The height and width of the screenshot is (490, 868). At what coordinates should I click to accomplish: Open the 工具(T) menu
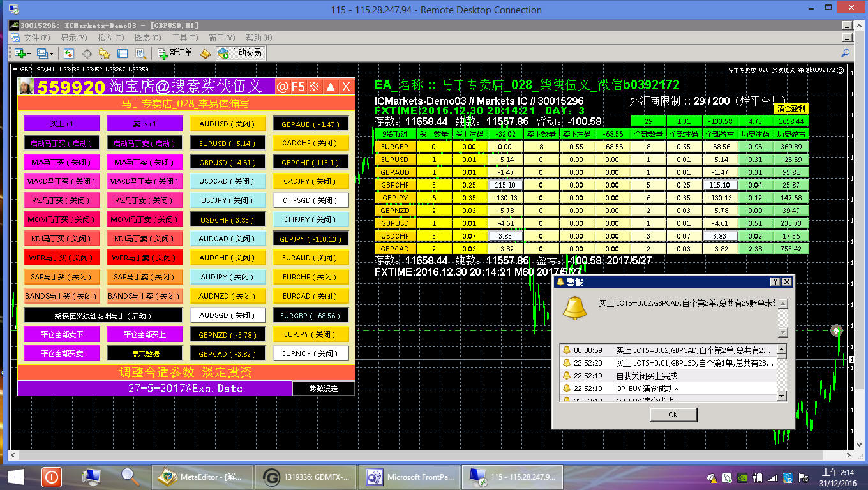(184, 38)
